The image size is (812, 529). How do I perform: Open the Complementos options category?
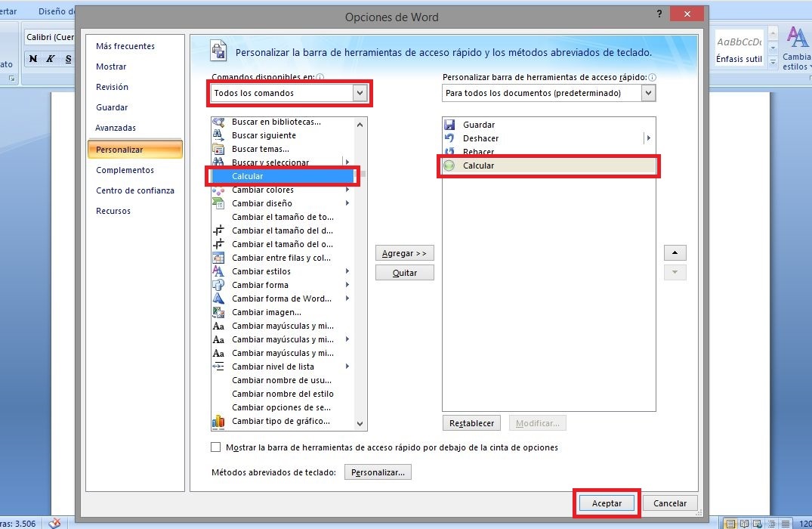(x=125, y=170)
